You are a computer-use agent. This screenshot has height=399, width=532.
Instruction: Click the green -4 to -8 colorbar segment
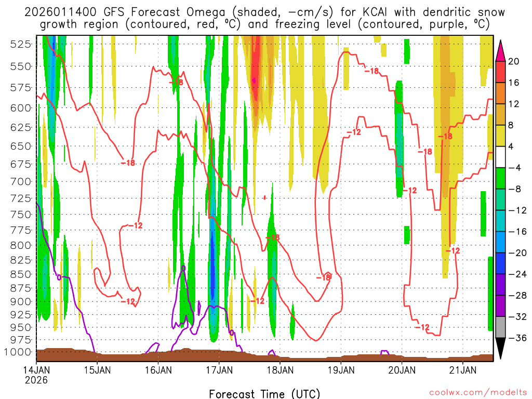[500, 178]
